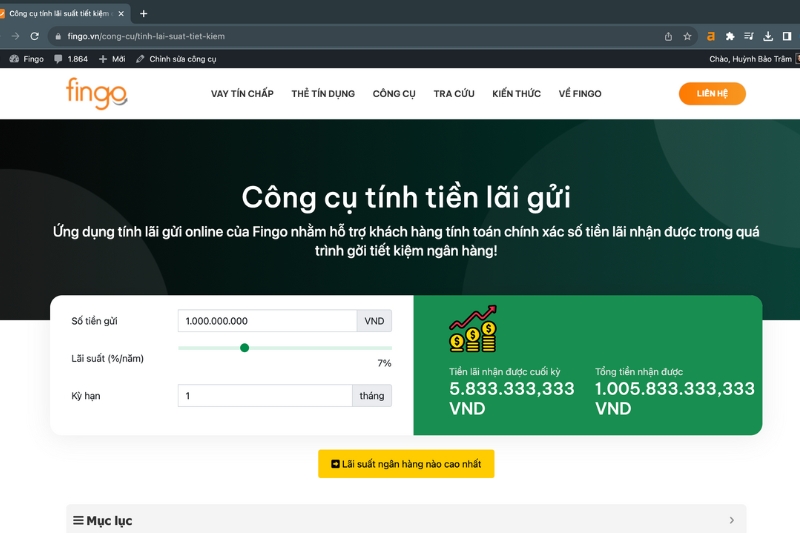Open the browser downloads icon
The height and width of the screenshot is (533, 800).
(768, 36)
